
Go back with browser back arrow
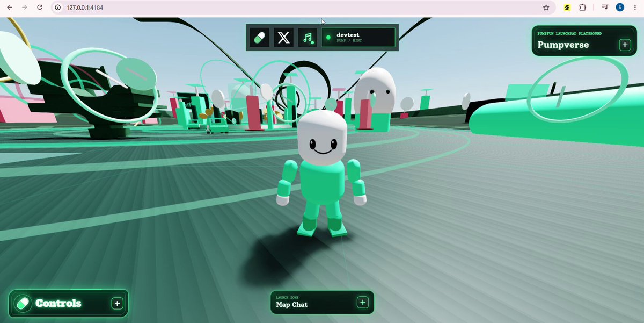click(x=9, y=8)
